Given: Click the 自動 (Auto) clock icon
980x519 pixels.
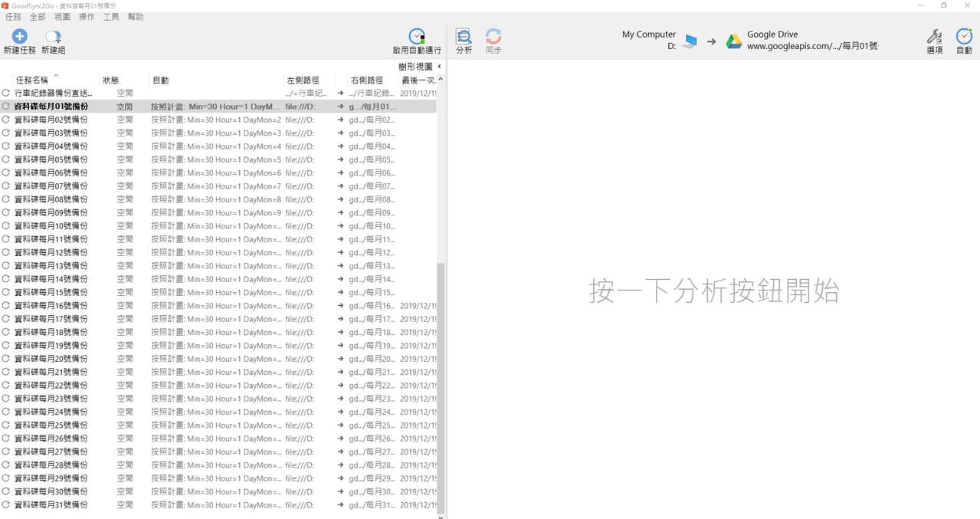Looking at the screenshot, I should point(964,37).
